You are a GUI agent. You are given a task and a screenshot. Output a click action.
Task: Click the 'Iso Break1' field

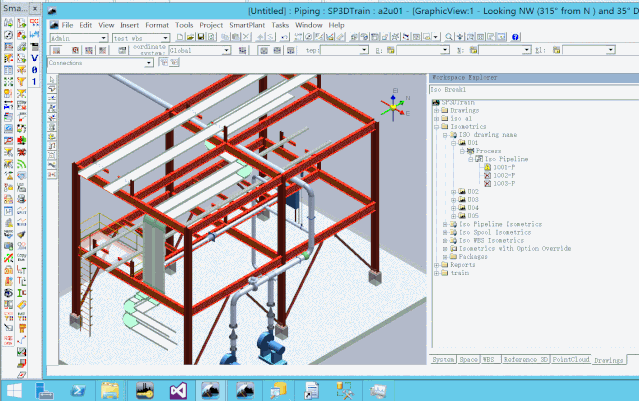point(534,90)
